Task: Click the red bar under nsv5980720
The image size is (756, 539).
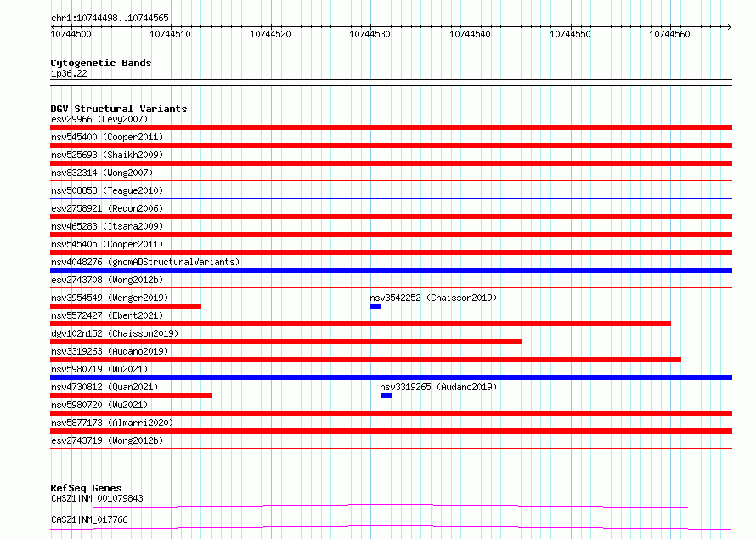Action: [391, 413]
